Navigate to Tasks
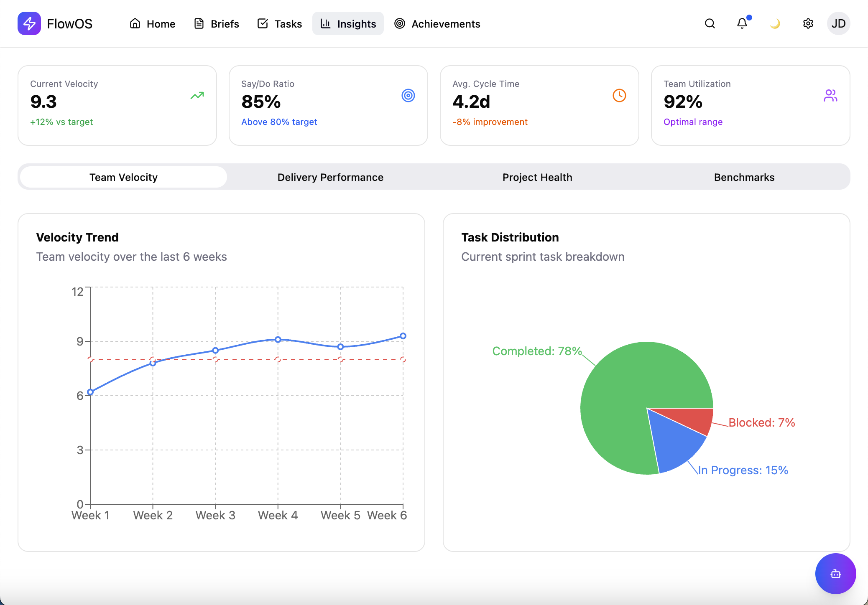The width and height of the screenshot is (868, 605). (280, 24)
